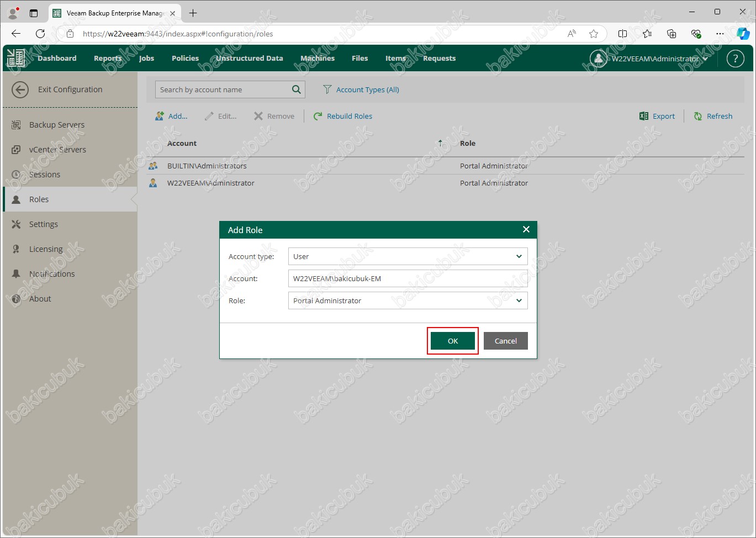Open the W22VEEAM\Administrator user menu
756x538 pixels.
tap(649, 59)
